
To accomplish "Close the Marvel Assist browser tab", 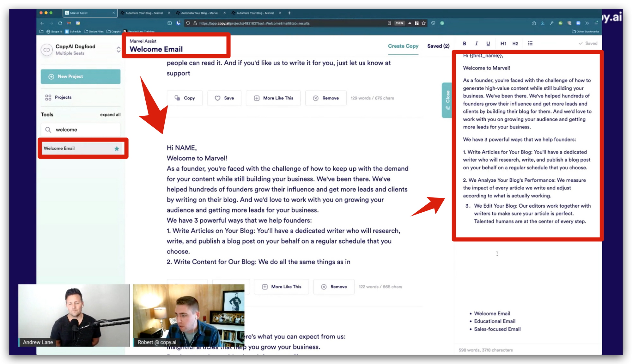I will (x=113, y=13).
